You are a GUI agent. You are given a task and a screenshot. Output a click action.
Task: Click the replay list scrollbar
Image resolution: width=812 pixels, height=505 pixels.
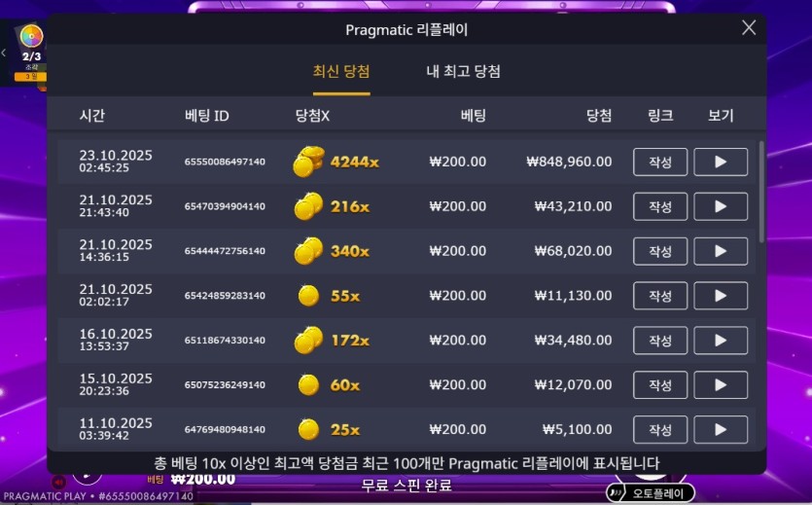click(x=761, y=192)
